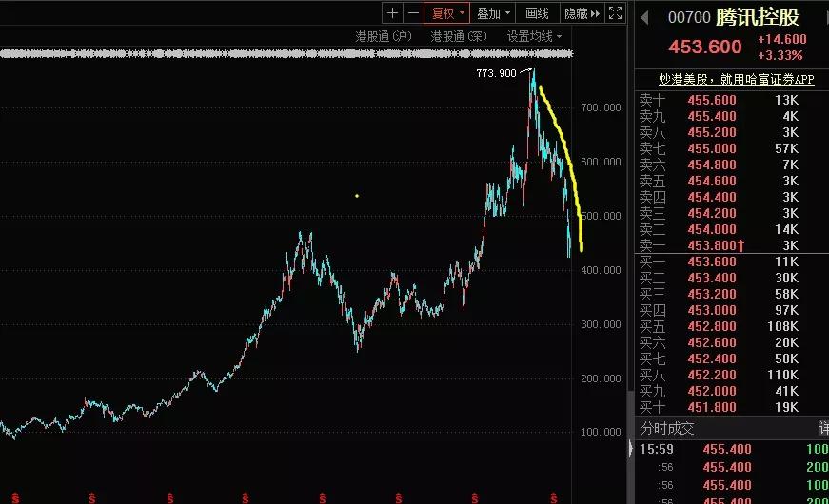Hide side panel with 隐藏 button
Screen dimensions: 829x504
coord(582,13)
